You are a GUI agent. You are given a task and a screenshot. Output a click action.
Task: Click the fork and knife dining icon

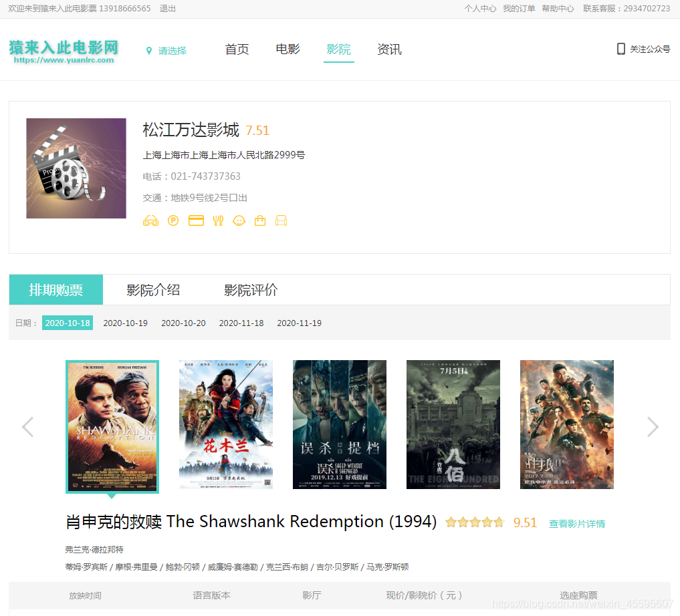tap(218, 221)
